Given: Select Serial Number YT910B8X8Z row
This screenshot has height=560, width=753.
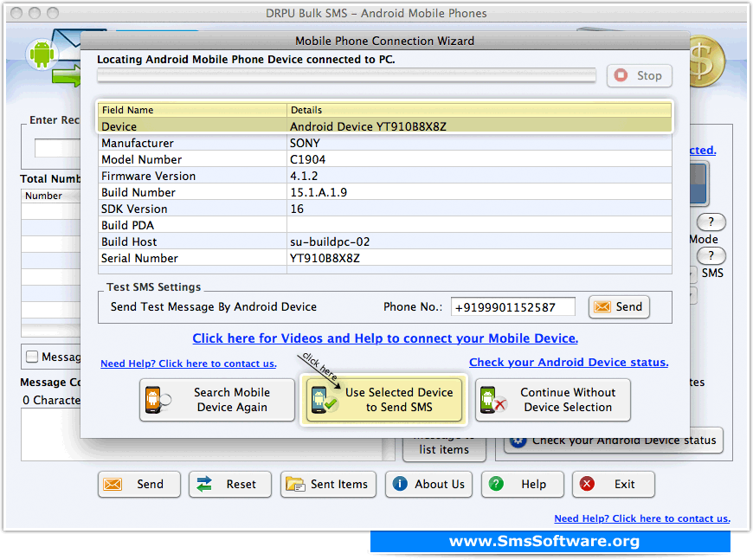Looking at the screenshot, I should coord(384,258).
